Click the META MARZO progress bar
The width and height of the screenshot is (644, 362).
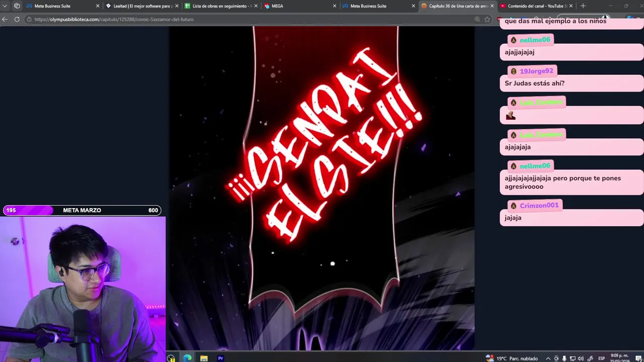pos(82,210)
